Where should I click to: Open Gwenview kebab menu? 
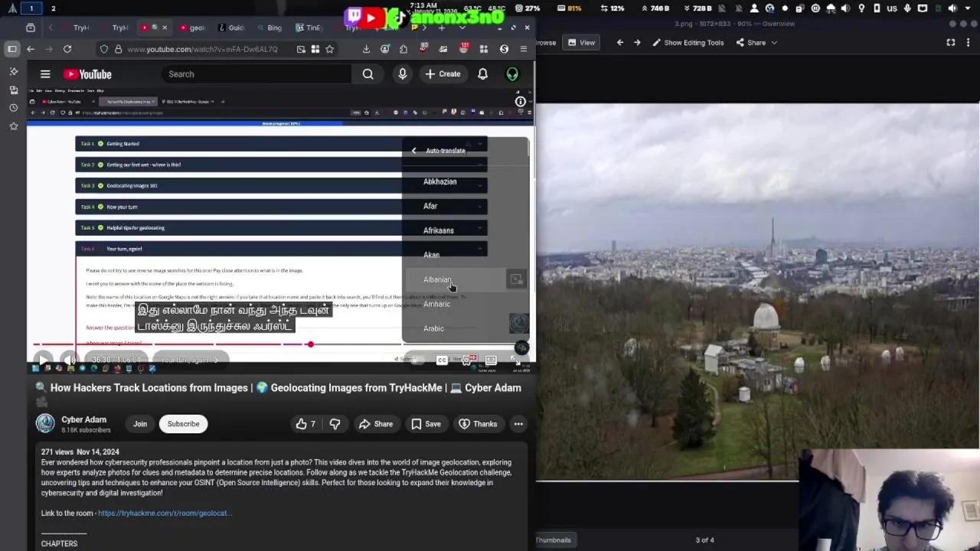969,43
